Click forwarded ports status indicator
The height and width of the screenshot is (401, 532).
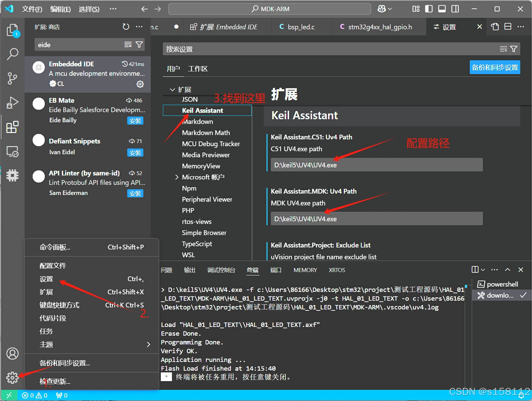point(62,395)
